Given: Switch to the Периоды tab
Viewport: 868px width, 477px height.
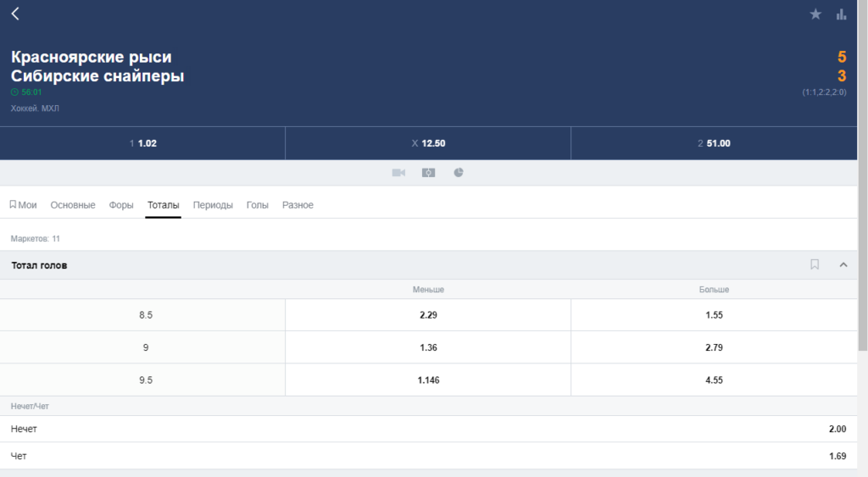Looking at the screenshot, I should click(x=213, y=205).
